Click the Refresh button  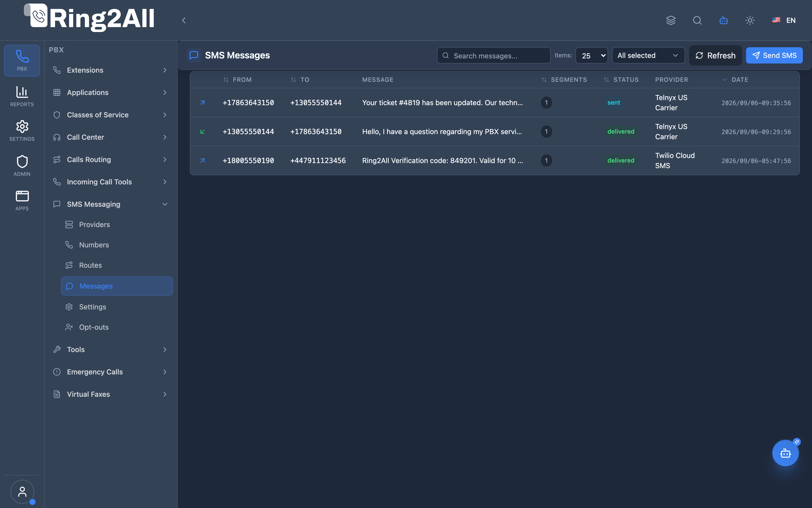(715, 55)
